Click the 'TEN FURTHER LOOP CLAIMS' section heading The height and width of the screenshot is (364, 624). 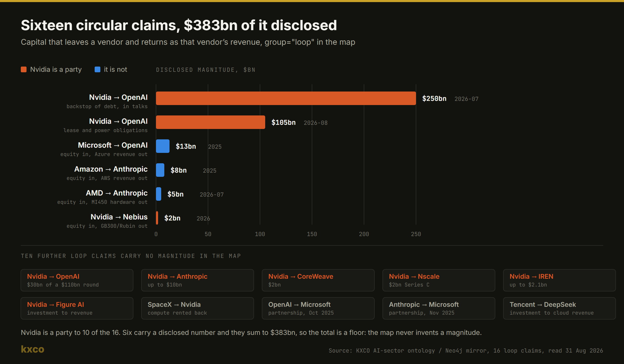(131, 256)
